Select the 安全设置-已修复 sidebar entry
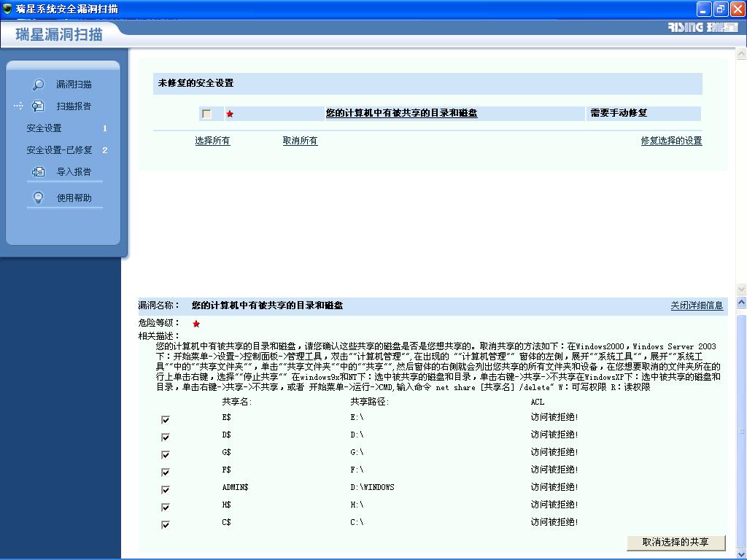The width and height of the screenshot is (747, 560). coord(59,150)
